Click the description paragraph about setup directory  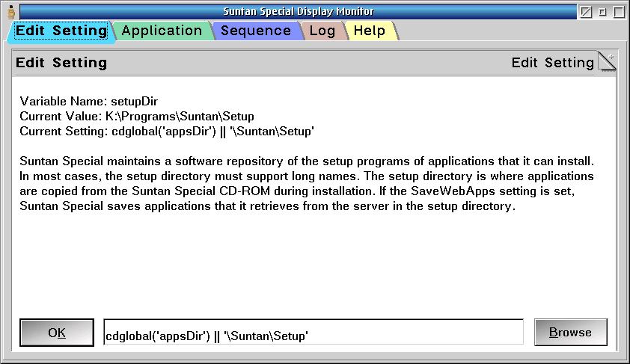point(307,183)
